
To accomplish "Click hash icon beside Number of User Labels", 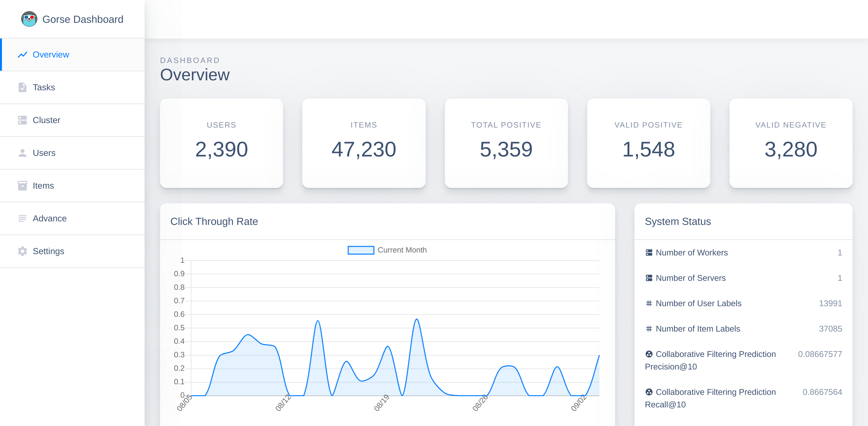I will 649,303.
